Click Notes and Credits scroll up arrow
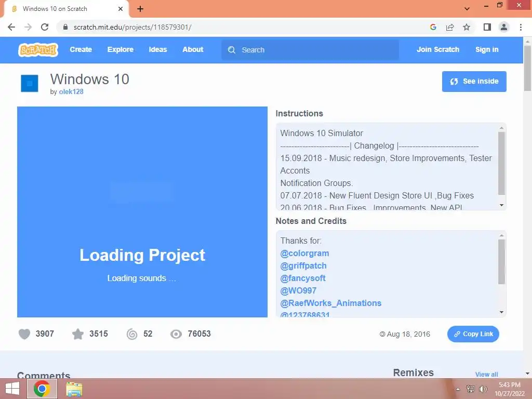 tap(501, 235)
